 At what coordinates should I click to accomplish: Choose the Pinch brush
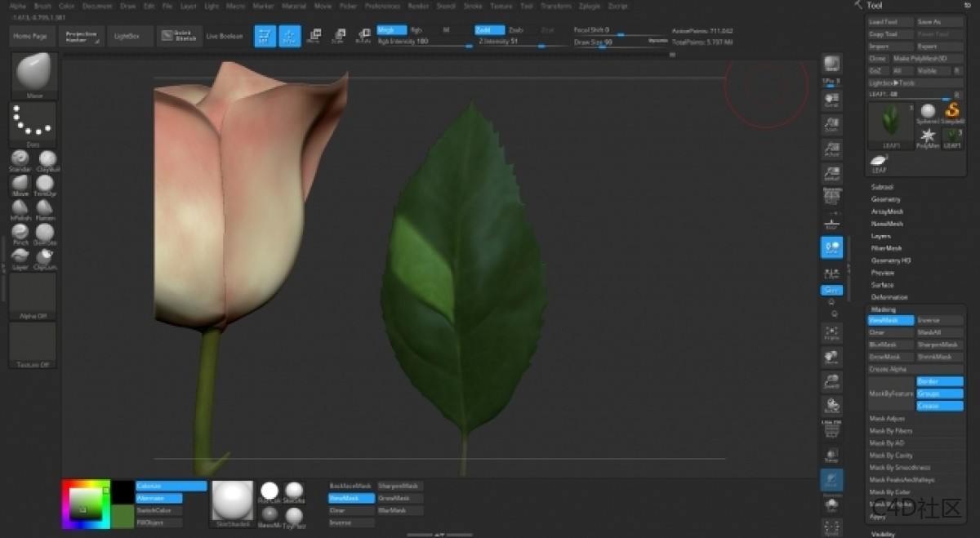(20, 233)
